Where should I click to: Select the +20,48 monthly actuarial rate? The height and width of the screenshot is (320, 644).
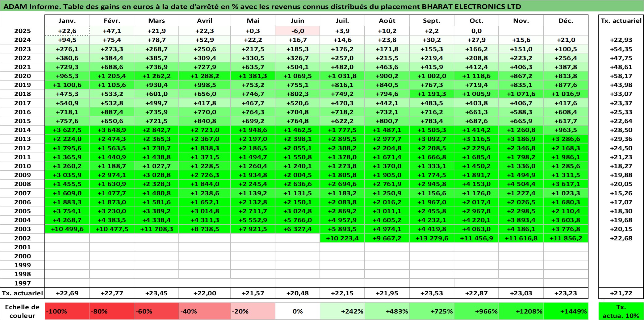(x=298, y=293)
